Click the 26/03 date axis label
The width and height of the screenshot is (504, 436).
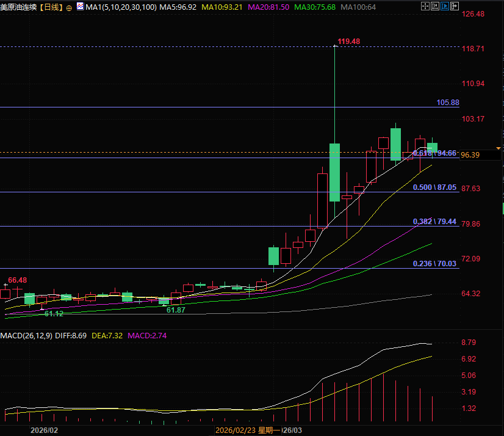[292, 431]
